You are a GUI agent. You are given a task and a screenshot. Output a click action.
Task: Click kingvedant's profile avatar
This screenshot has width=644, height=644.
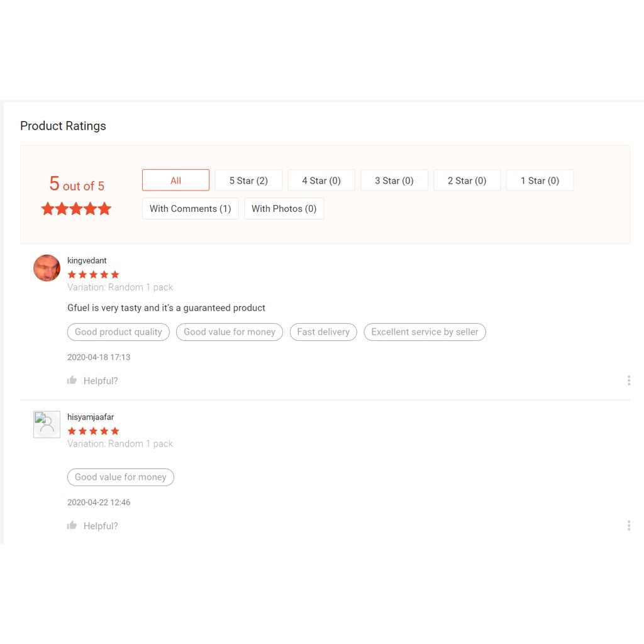[x=47, y=268]
